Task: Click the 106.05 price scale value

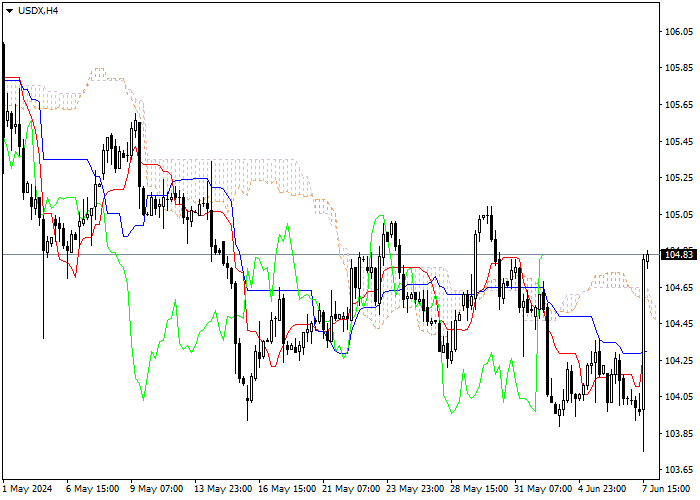Action: click(x=679, y=32)
